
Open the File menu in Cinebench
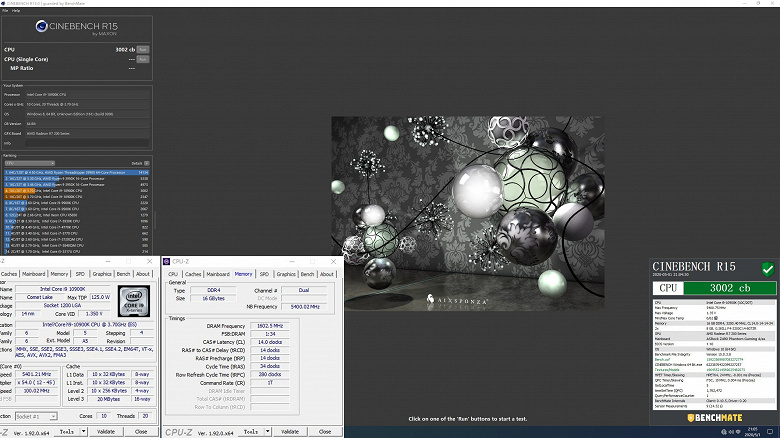click(4, 11)
